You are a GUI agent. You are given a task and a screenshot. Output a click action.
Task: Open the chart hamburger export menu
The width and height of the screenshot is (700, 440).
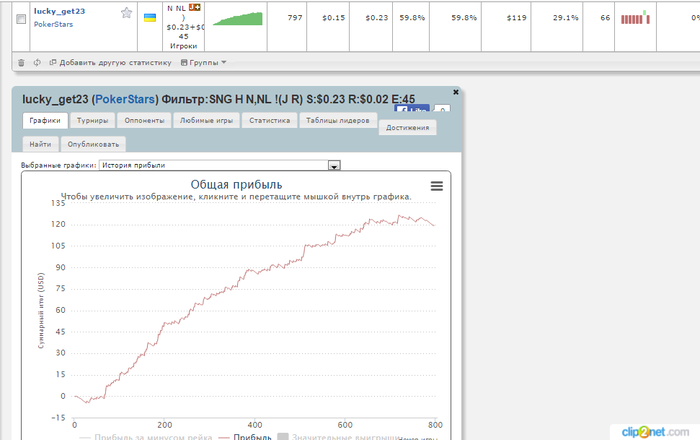(437, 186)
